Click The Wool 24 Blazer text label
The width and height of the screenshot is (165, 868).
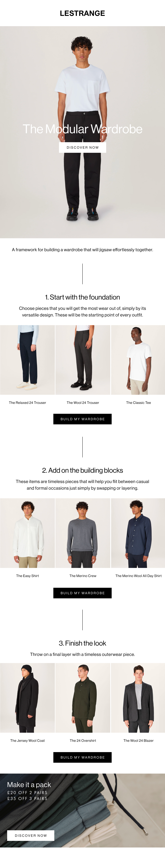pyautogui.click(x=138, y=741)
